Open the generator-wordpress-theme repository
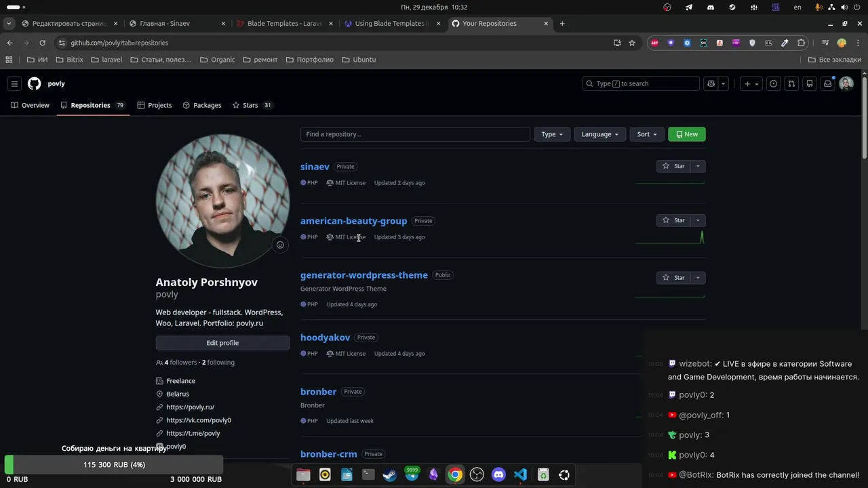This screenshot has width=868, height=488. (364, 275)
